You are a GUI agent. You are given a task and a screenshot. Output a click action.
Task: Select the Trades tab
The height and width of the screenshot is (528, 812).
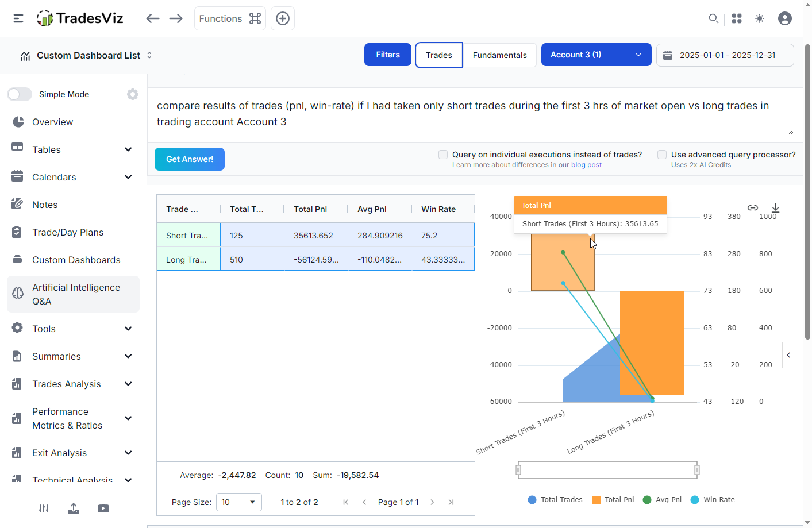[438, 55]
